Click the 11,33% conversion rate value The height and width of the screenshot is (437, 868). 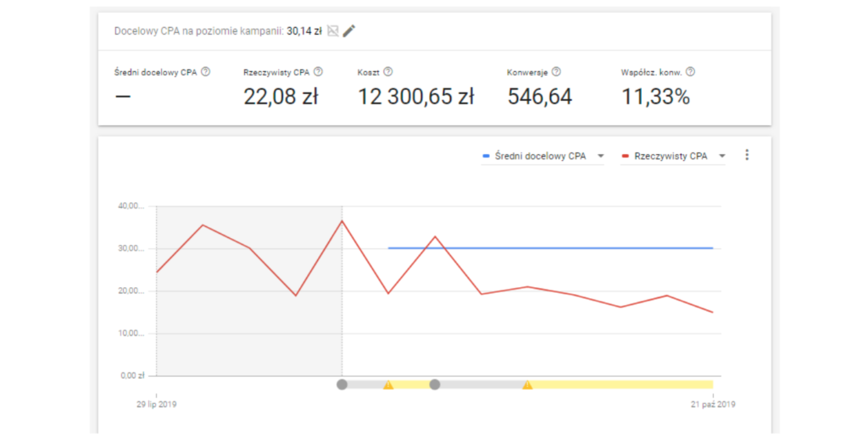point(655,97)
